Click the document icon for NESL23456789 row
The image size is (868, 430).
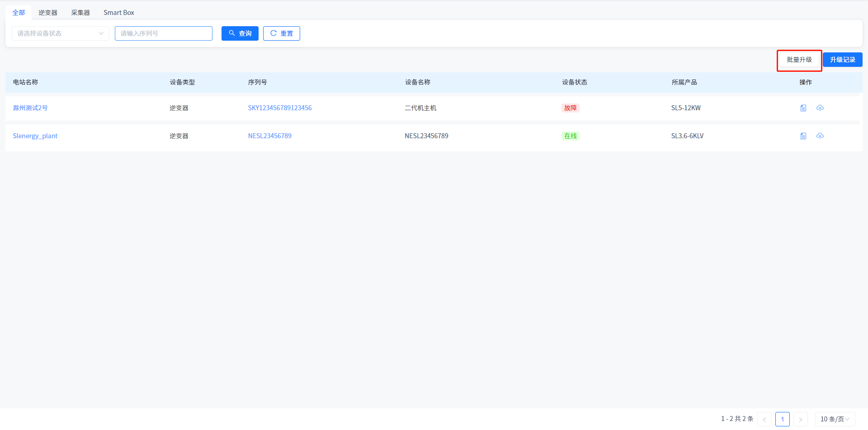click(x=803, y=136)
